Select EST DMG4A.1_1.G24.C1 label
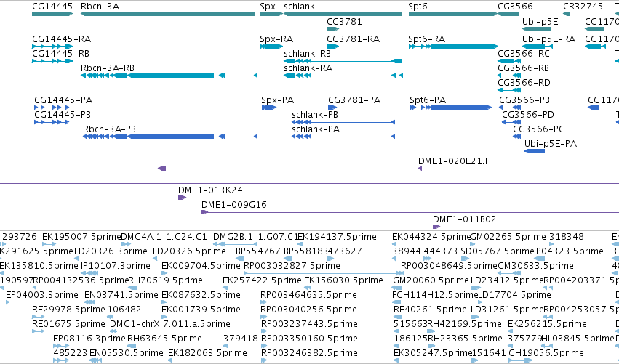 tap(164, 237)
